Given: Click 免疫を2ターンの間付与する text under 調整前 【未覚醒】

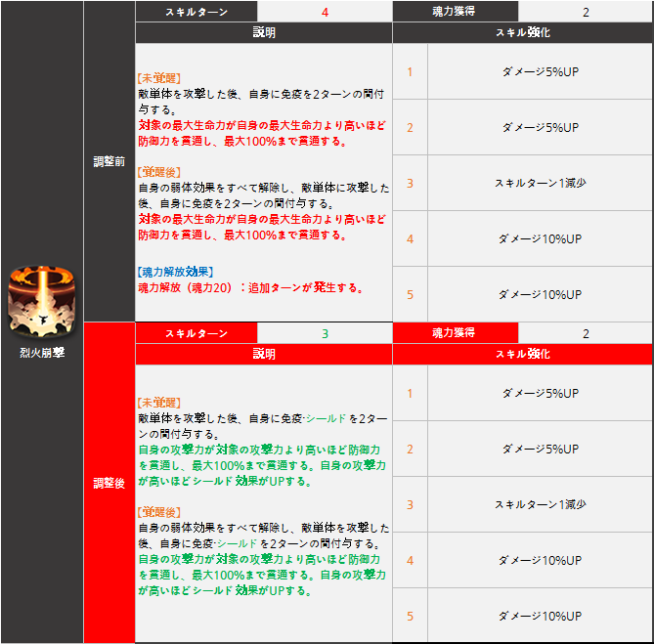Looking at the screenshot, I should [261, 102].
